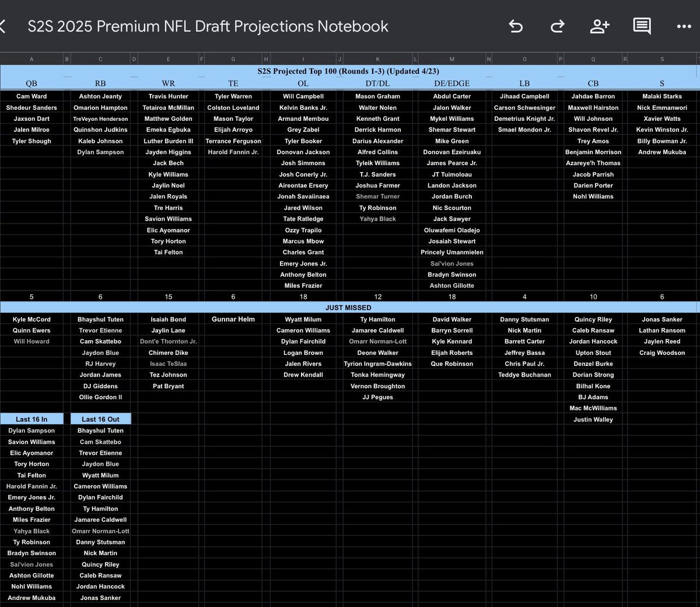The height and width of the screenshot is (607, 700).
Task: Select the JUST MISSED banner row
Action: coord(349,308)
